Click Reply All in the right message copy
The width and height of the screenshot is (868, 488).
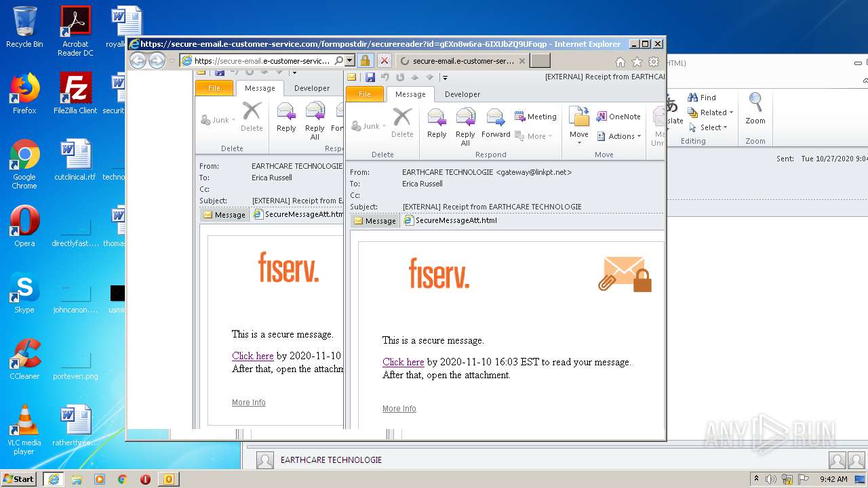tap(465, 127)
